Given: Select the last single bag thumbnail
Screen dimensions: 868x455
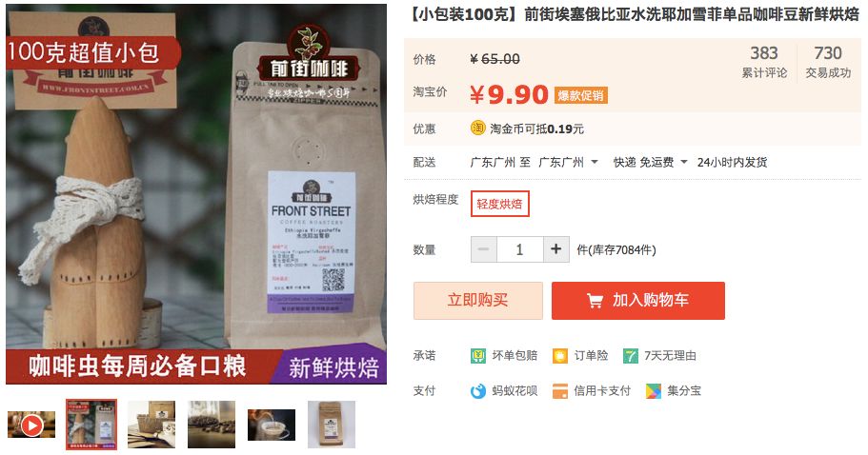Looking at the screenshot, I should [x=332, y=425].
